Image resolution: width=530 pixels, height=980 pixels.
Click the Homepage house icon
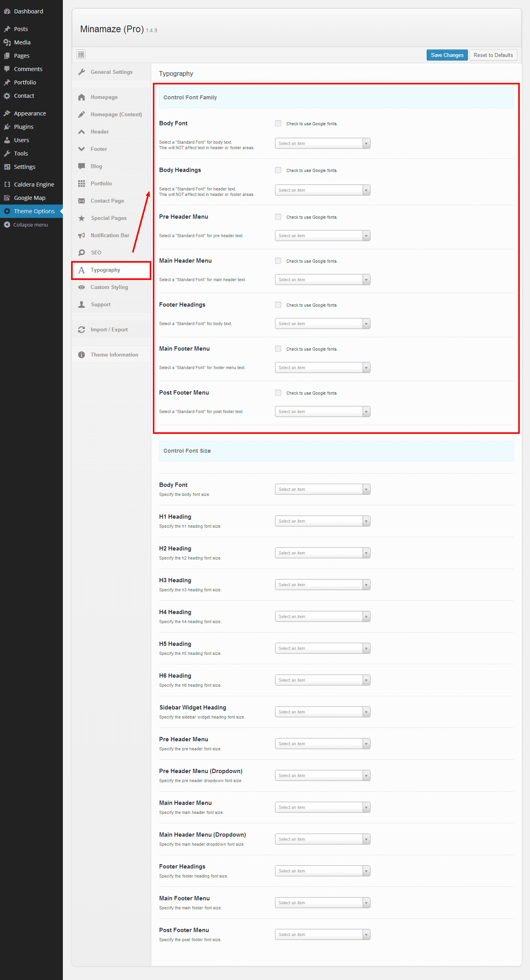coord(82,97)
